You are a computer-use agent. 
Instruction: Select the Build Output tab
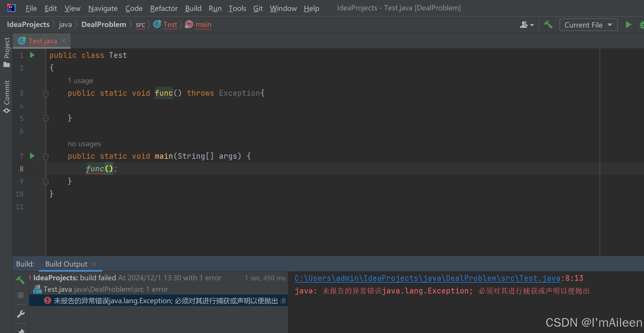(x=66, y=264)
